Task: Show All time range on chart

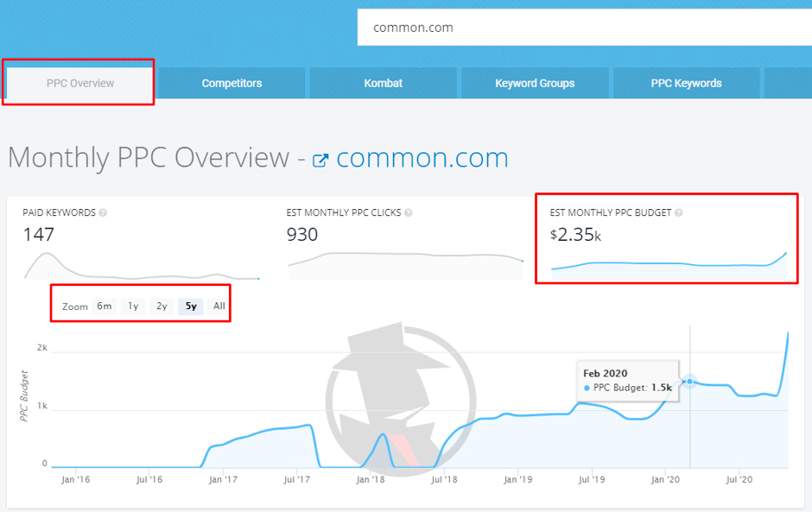Action: pos(219,307)
